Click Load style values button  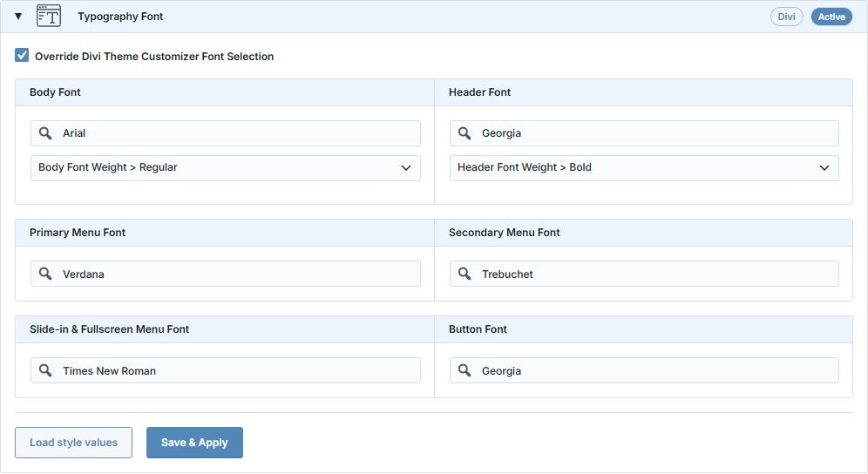pyautogui.click(x=73, y=443)
